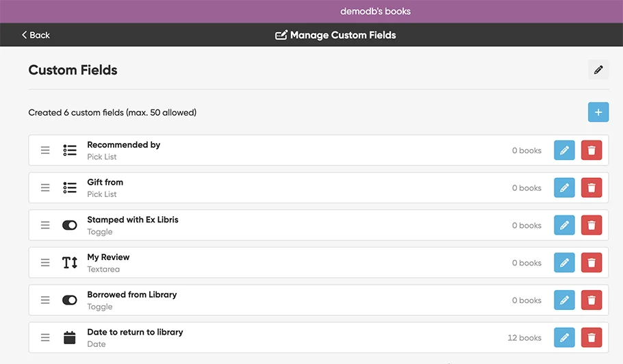Edit the My Review field
The image size is (623, 364).
point(564,263)
